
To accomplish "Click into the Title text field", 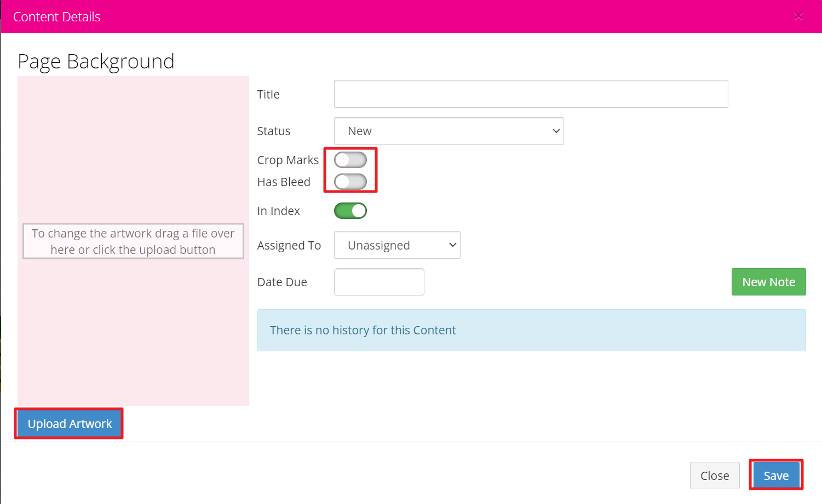I will tap(530, 94).
